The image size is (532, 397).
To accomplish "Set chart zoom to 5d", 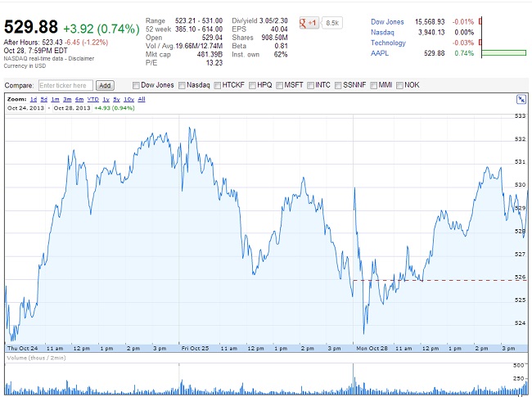I will pos(43,99).
